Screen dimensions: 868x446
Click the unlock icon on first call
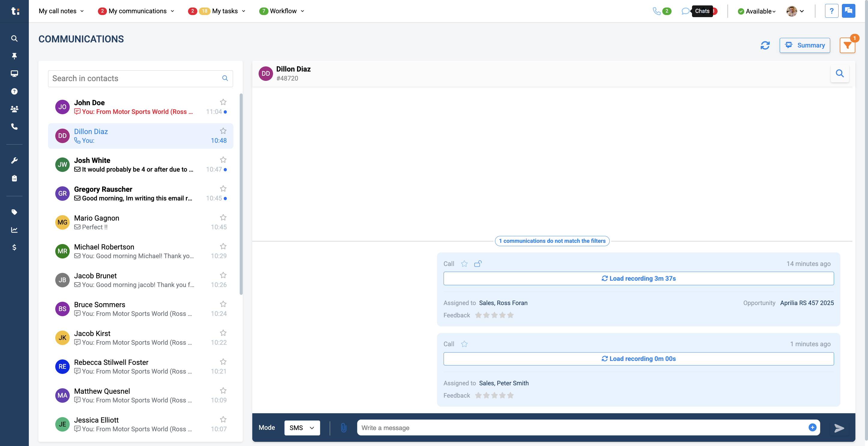(478, 264)
